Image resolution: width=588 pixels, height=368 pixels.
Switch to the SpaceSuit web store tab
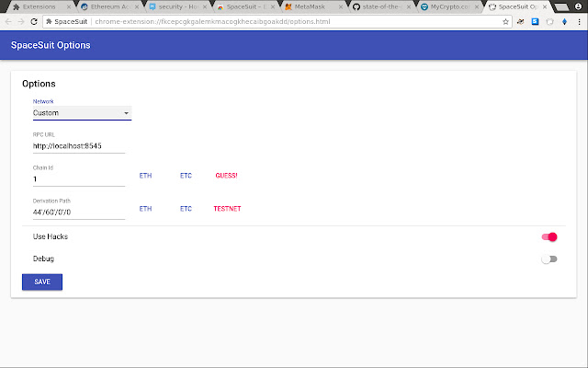246,6
